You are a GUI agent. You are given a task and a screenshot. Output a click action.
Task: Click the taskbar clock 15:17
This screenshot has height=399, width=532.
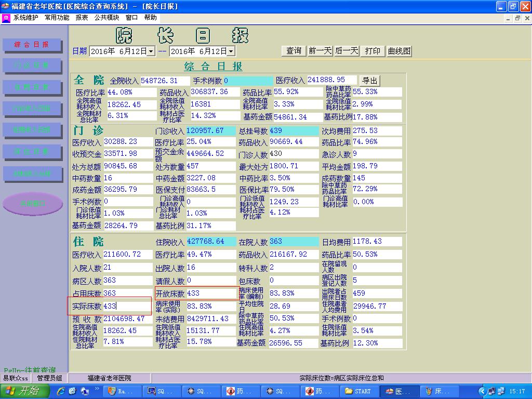517,392
